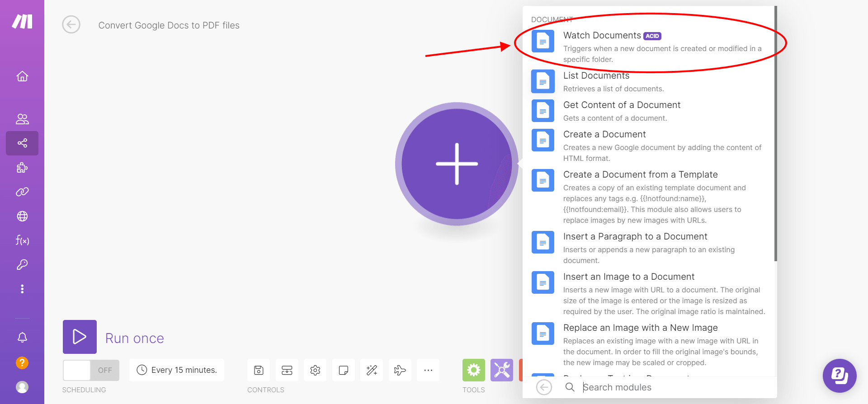
Task: Click the Save scenario disk icon
Action: tap(259, 371)
